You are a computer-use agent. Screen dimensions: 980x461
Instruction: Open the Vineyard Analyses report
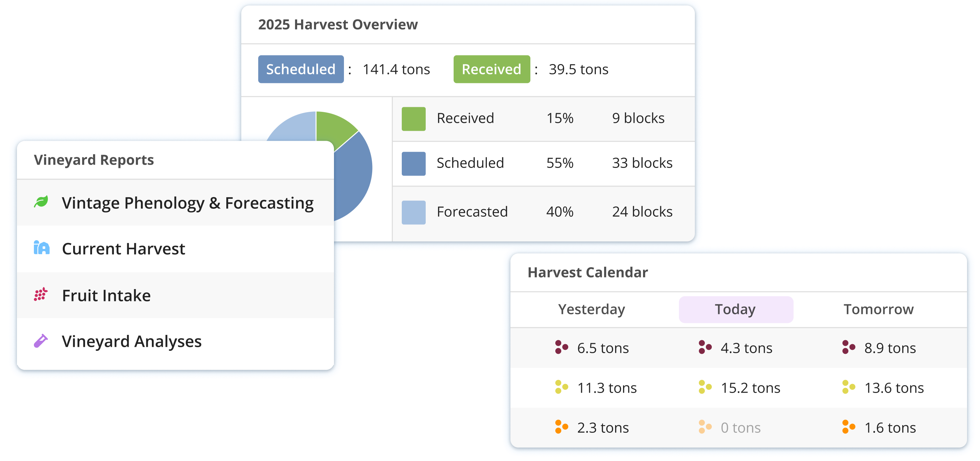pyautogui.click(x=132, y=341)
